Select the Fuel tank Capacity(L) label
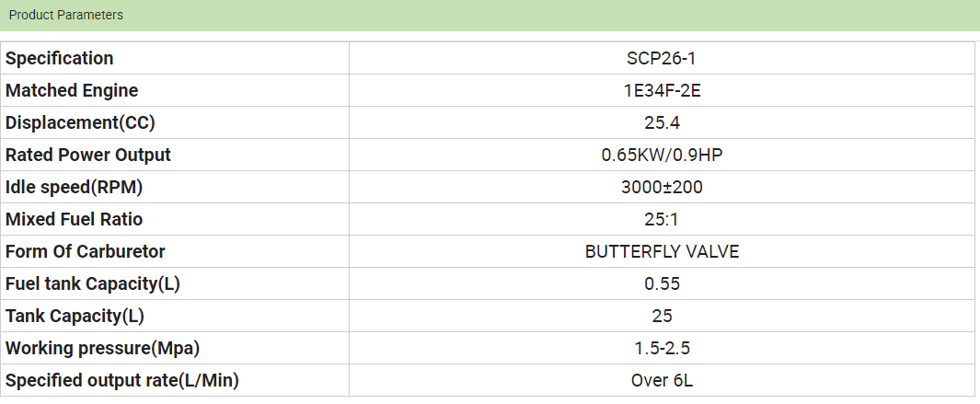The height and width of the screenshot is (404, 980). click(93, 283)
